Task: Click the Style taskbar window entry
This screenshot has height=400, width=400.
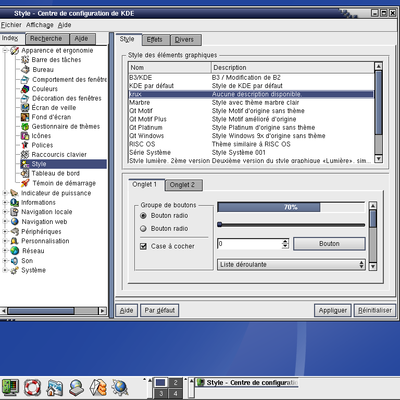Action: [247, 383]
